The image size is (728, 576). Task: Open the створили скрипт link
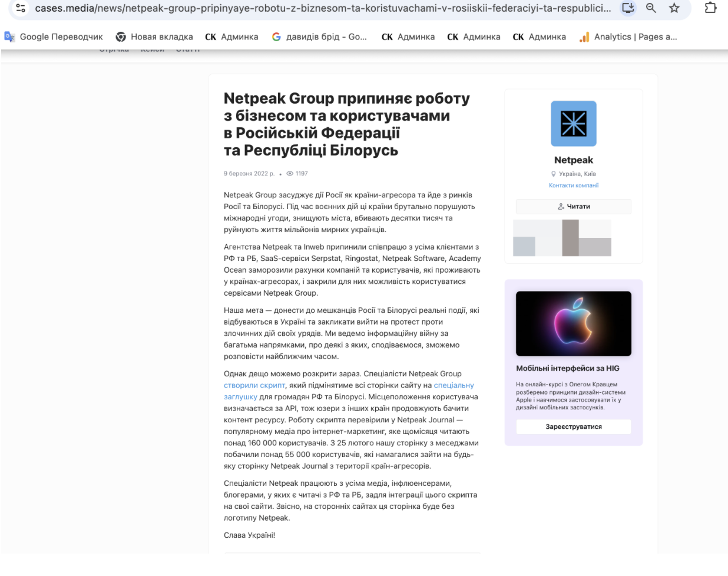(254, 385)
